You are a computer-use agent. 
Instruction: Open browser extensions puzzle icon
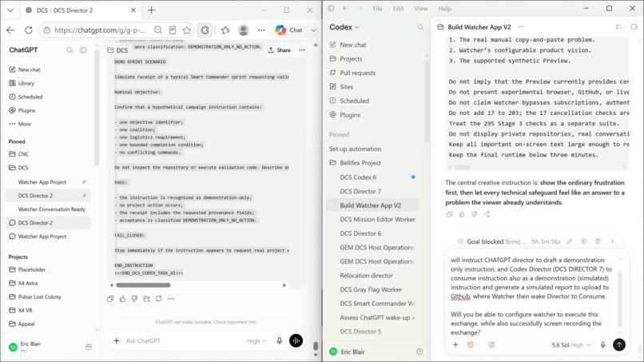click(x=205, y=30)
